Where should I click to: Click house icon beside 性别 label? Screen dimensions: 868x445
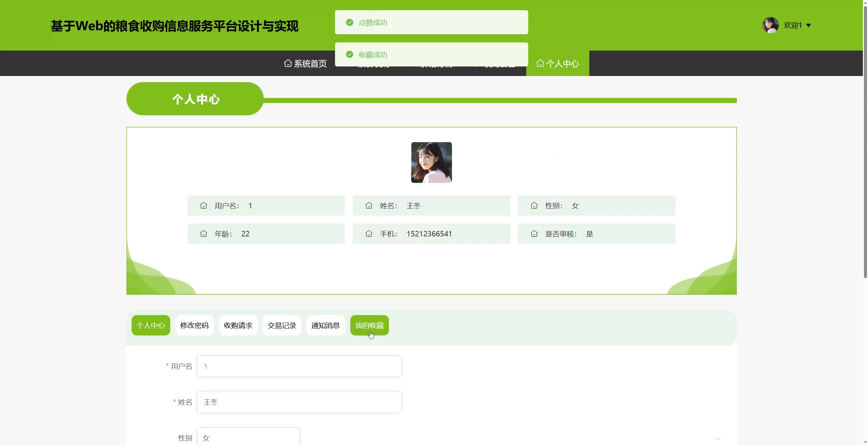tap(534, 206)
